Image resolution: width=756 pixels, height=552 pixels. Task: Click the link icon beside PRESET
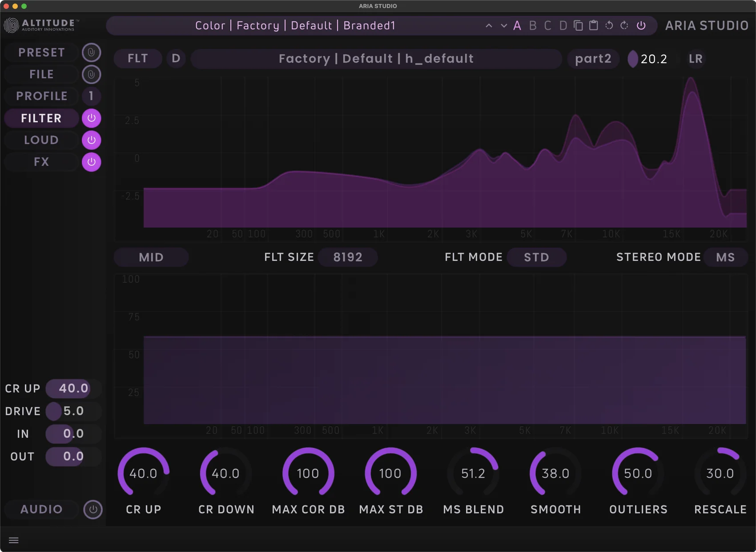pos(91,52)
